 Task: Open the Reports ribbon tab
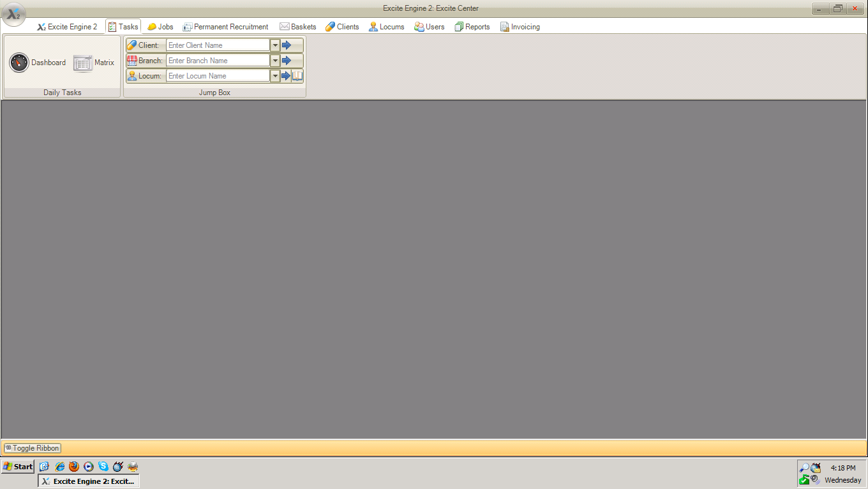pyautogui.click(x=472, y=27)
